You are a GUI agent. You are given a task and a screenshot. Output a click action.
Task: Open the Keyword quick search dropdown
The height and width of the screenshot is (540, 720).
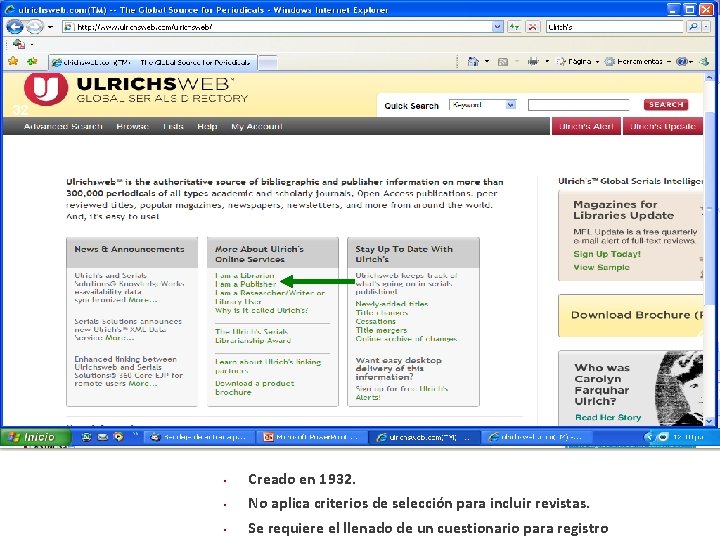coord(483,105)
